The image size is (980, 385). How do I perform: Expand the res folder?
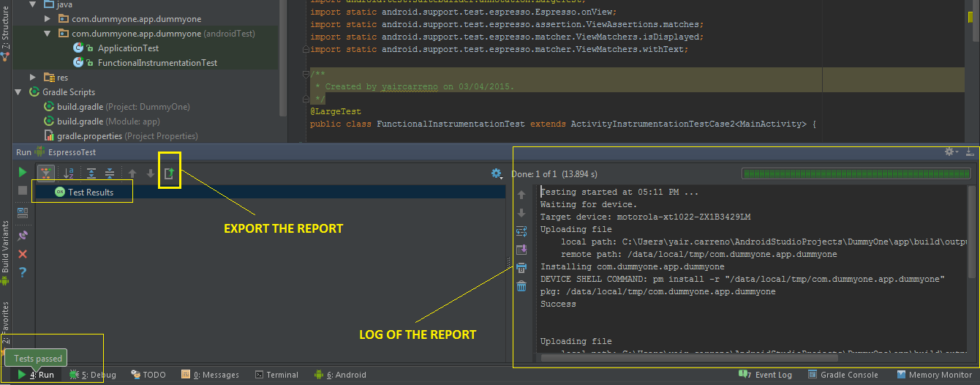click(33, 78)
